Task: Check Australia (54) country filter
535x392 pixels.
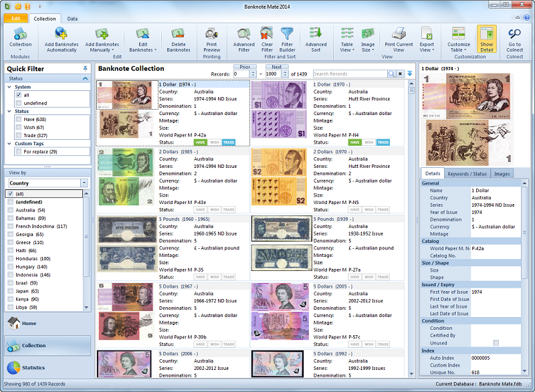Action: [x=11, y=210]
